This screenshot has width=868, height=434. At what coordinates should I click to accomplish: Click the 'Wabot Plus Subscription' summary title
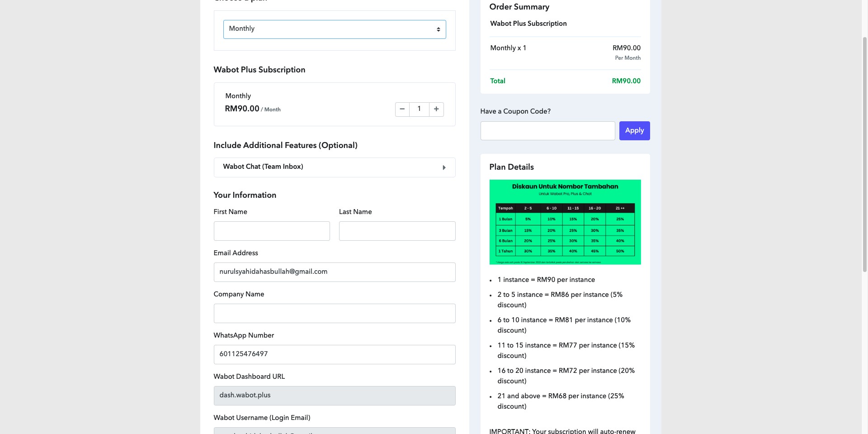coord(528,24)
